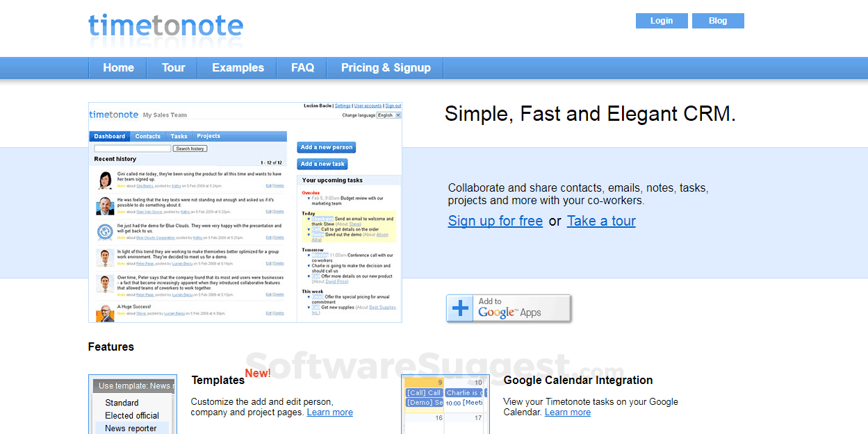The height and width of the screenshot is (434, 868).
Task: Follow the 'Sign up for free' link
Action: (x=496, y=221)
